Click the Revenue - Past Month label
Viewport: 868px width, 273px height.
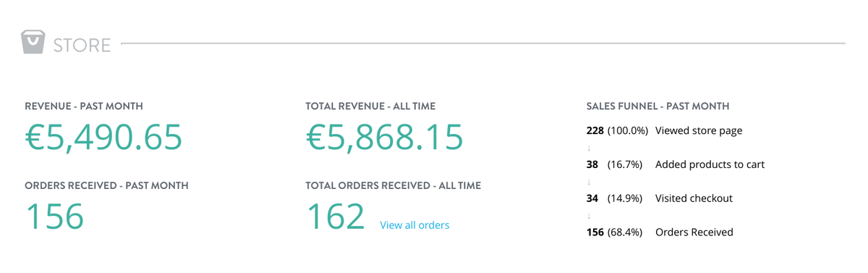pyautogui.click(x=84, y=106)
